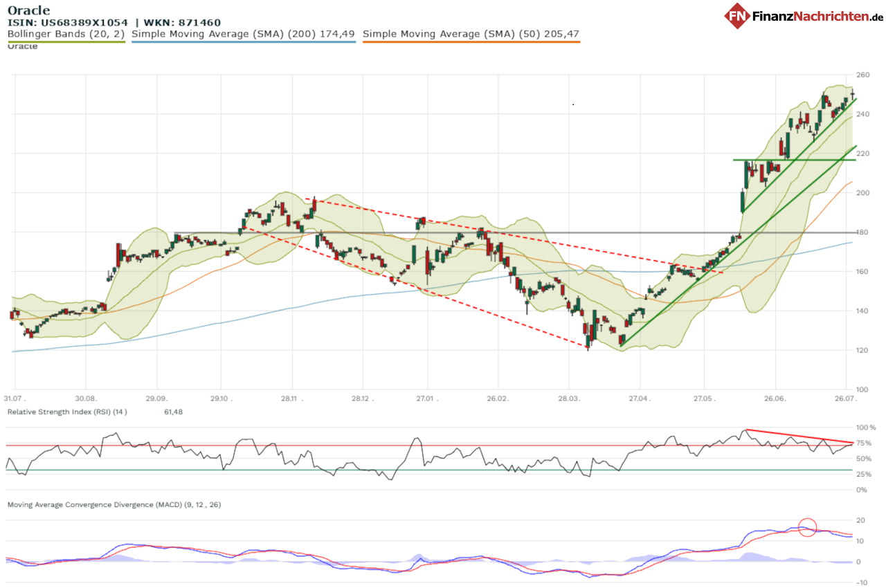Click the 30.08. date axis label
The height and width of the screenshot is (588, 886).
86,400
